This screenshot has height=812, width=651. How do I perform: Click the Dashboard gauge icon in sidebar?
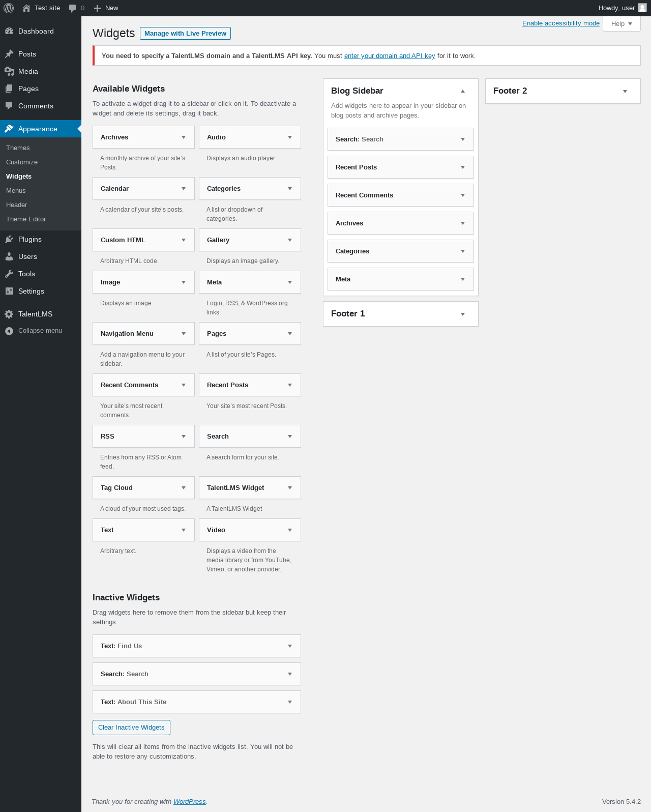[9, 31]
